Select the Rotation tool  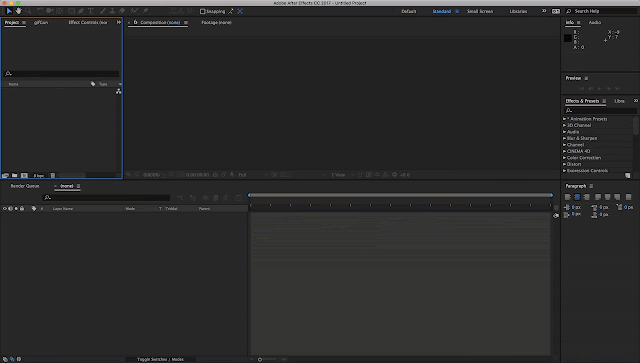(x=40, y=11)
